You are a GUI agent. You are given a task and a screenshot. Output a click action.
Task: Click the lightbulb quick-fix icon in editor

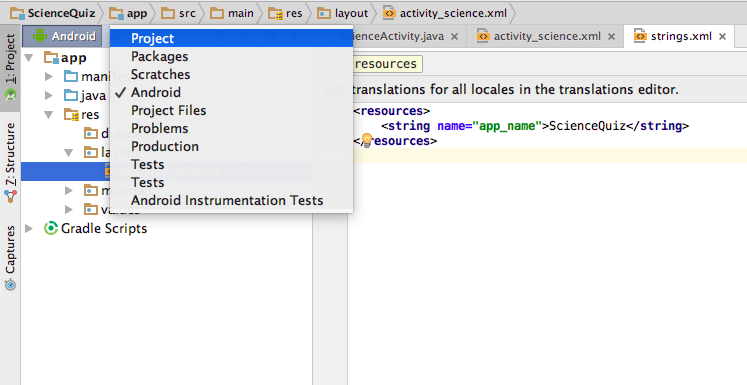(x=366, y=140)
